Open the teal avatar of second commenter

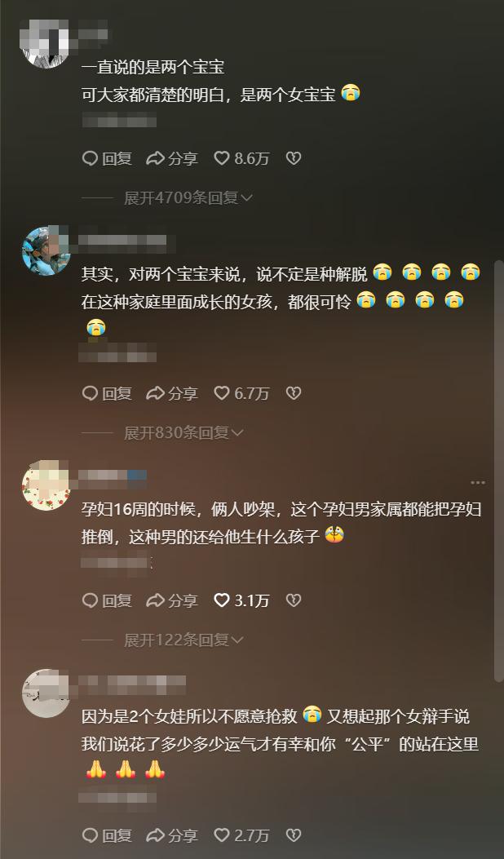pos(46,251)
